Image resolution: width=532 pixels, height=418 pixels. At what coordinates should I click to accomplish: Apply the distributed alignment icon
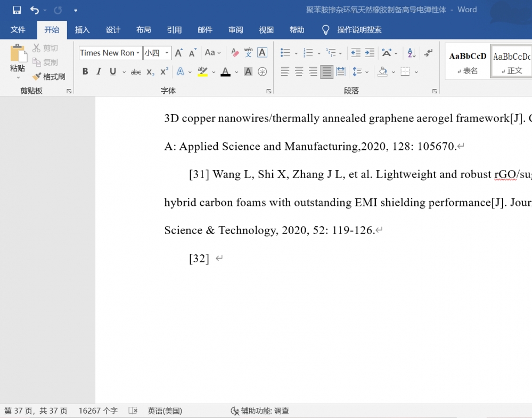pyautogui.click(x=340, y=71)
